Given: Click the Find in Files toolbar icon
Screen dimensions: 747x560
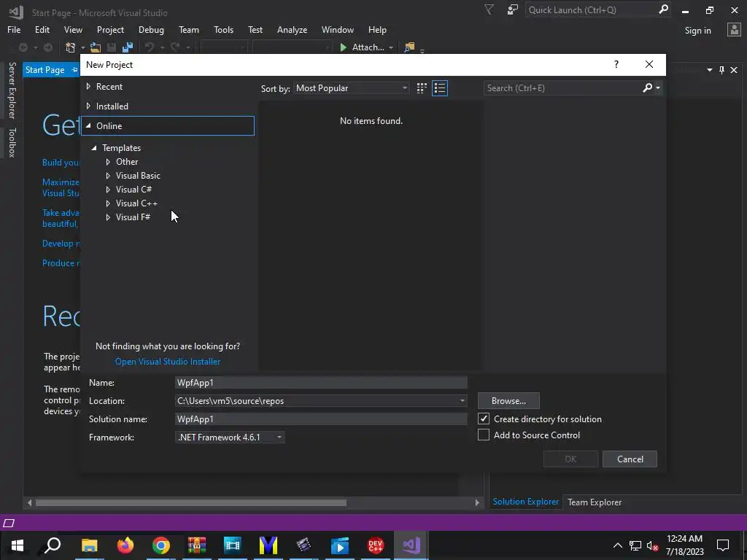Looking at the screenshot, I should [409, 47].
